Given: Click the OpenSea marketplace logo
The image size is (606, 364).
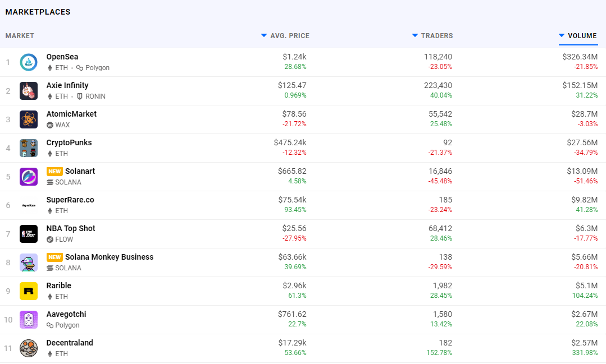Looking at the screenshot, I should coord(29,62).
